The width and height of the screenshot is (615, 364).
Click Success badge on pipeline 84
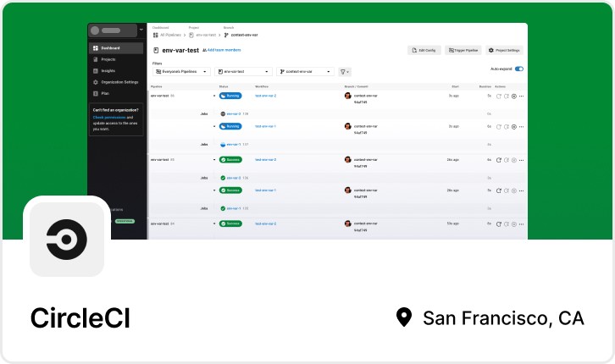click(x=230, y=223)
